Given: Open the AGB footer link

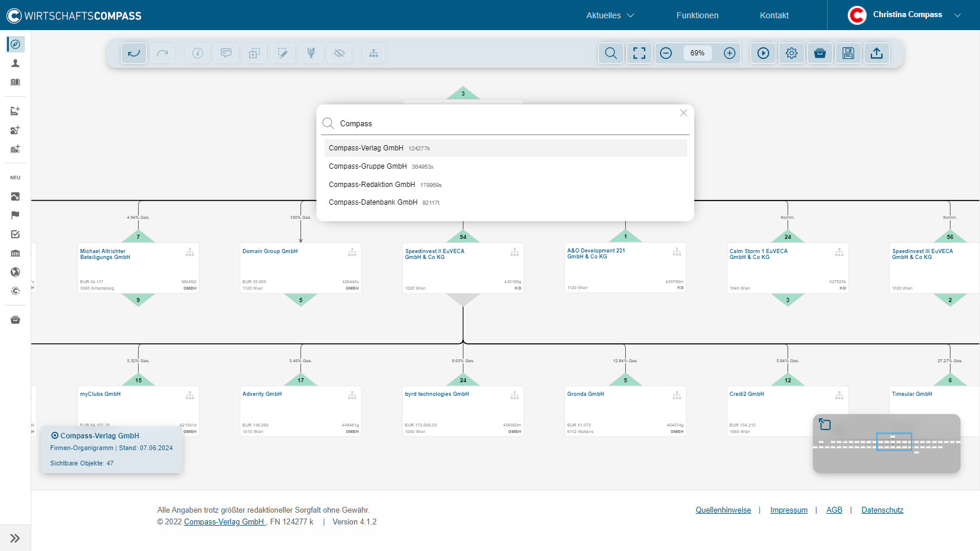Looking at the screenshot, I should pos(834,510).
